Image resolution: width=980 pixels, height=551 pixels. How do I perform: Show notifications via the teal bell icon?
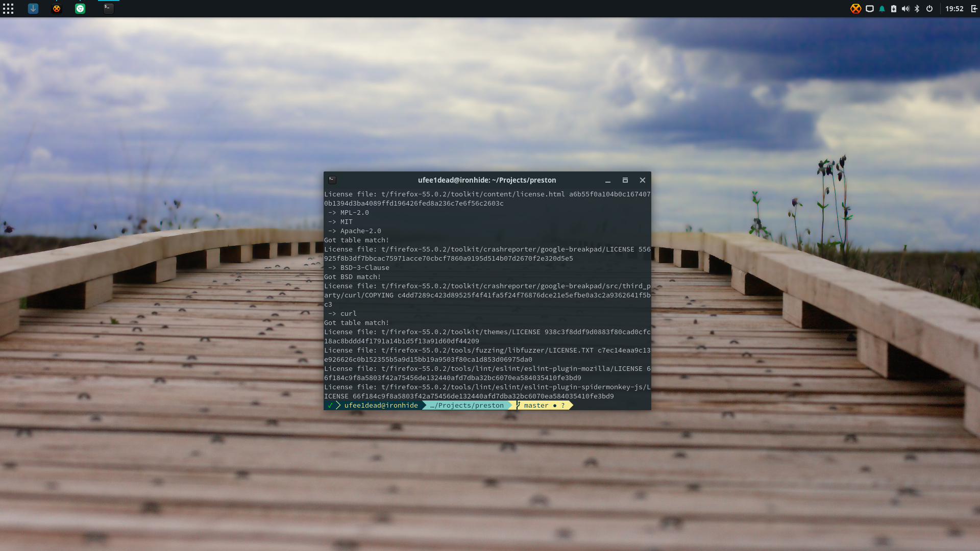point(882,9)
